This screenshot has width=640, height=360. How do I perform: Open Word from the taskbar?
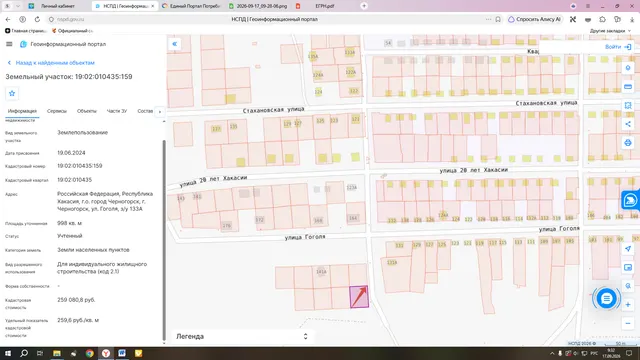(122, 353)
